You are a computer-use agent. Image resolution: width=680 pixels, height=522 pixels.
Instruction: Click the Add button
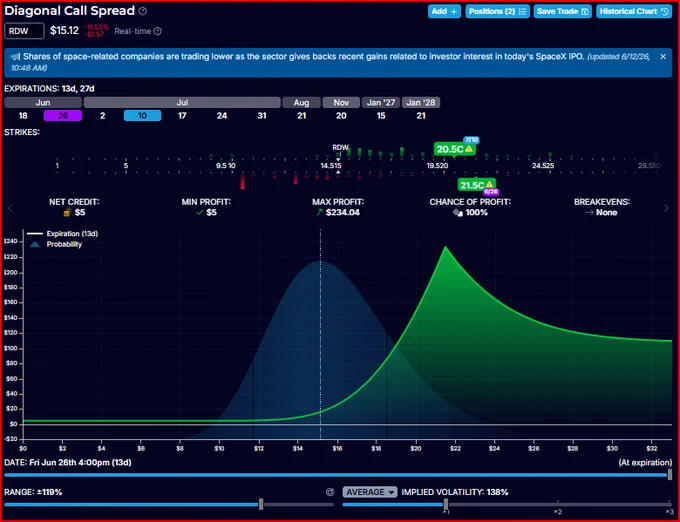coord(444,11)
